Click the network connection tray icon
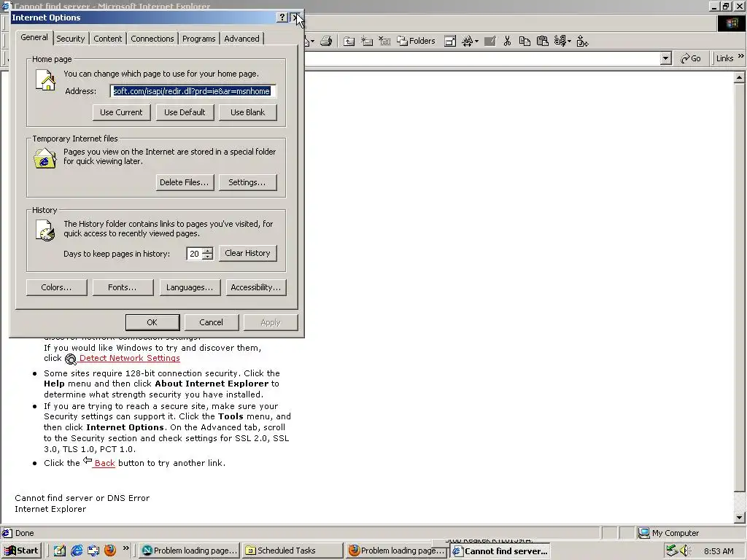This screenshot has width=747, height=560. (x=672, y=551)
